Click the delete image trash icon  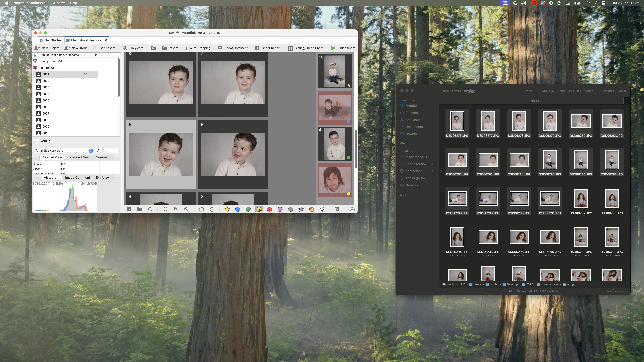click(337, 209)
